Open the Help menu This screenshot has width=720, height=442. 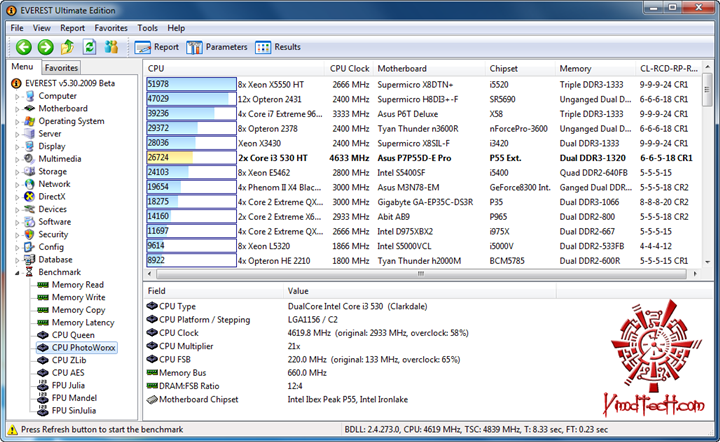(x=176, y=28)
